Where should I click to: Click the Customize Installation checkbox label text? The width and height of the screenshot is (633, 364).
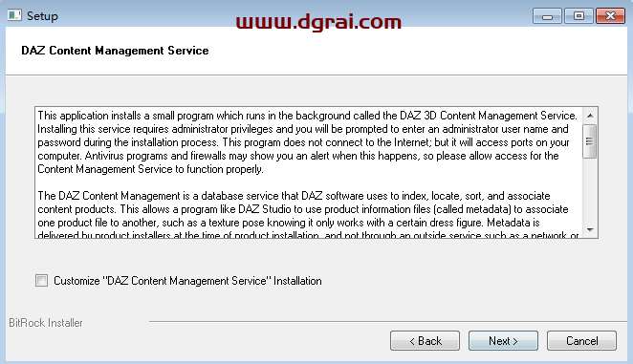tap(187, 281)
